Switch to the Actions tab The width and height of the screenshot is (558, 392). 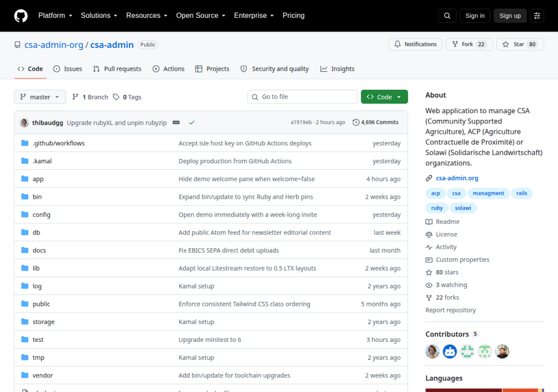pyautogui.click(x=169, y=69)
